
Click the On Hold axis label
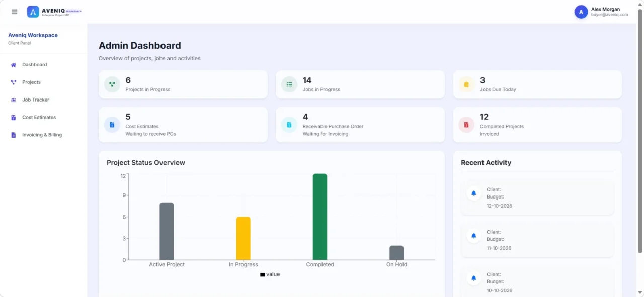tap(396, 265)
